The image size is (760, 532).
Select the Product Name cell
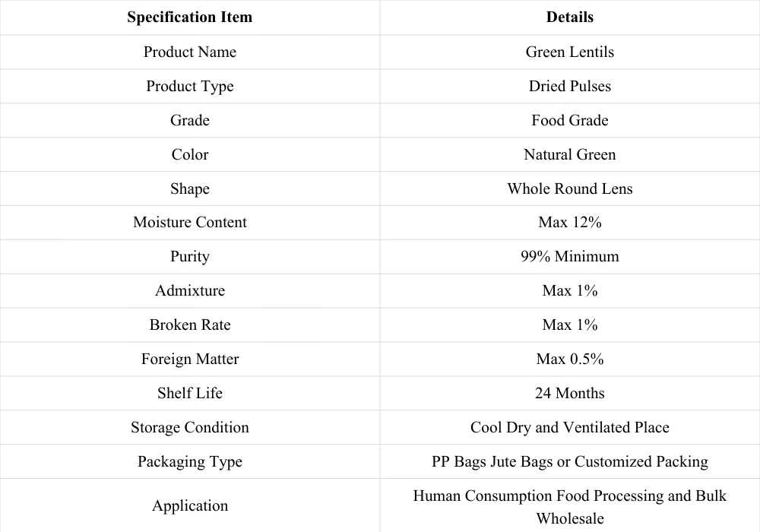point(189,52)
